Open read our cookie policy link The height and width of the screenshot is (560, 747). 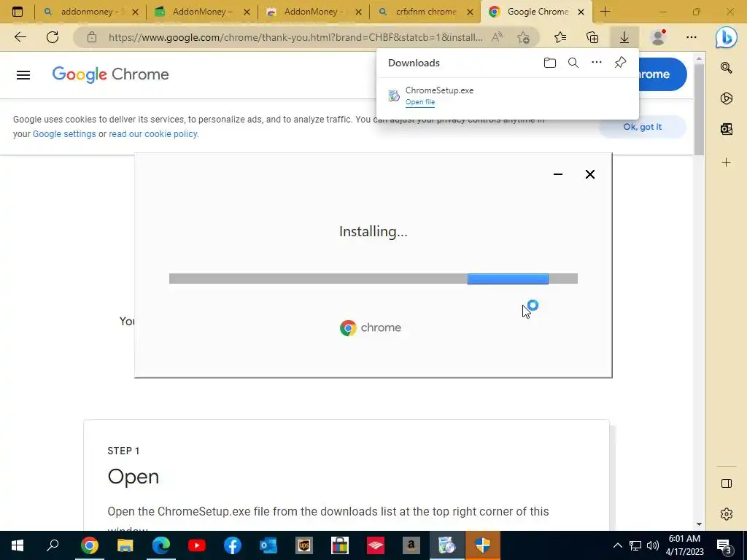coord(152,134)
